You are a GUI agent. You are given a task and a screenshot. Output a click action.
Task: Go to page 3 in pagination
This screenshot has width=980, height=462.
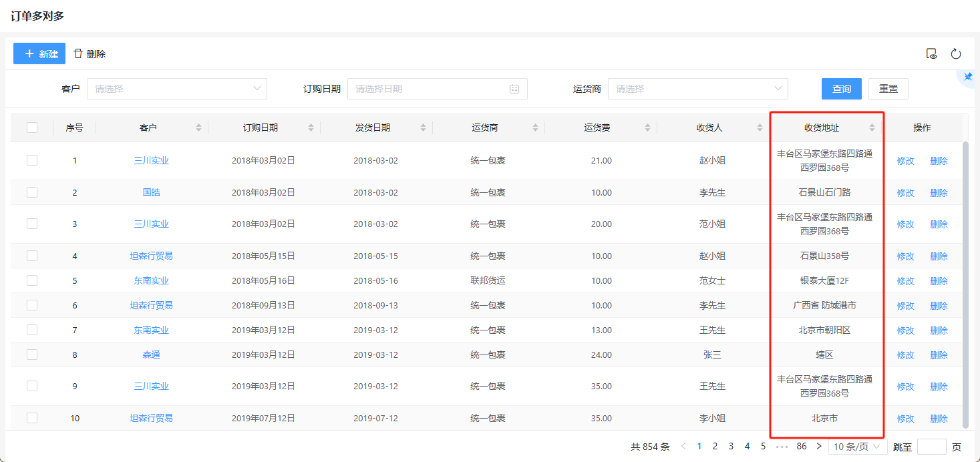(731, 446)
